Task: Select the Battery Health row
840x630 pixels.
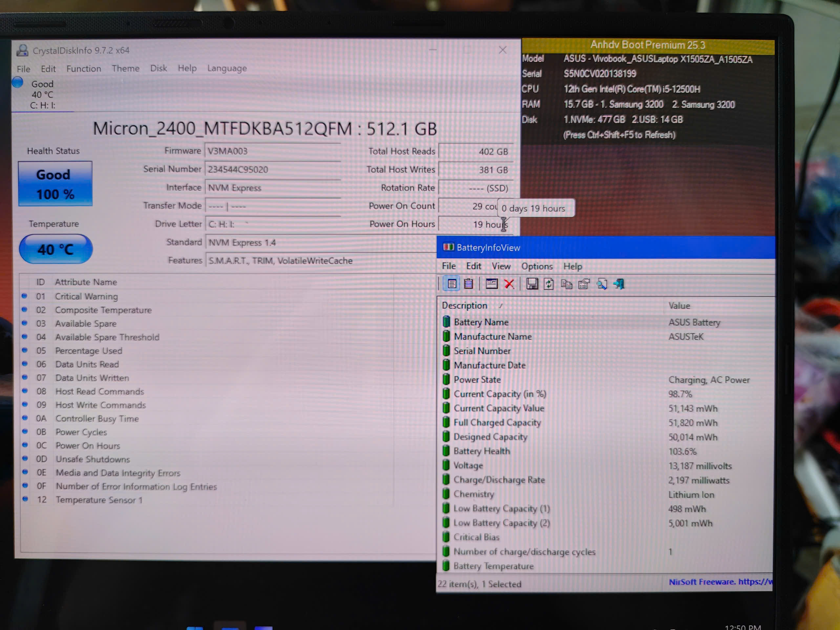Action: tap(481, 451)
